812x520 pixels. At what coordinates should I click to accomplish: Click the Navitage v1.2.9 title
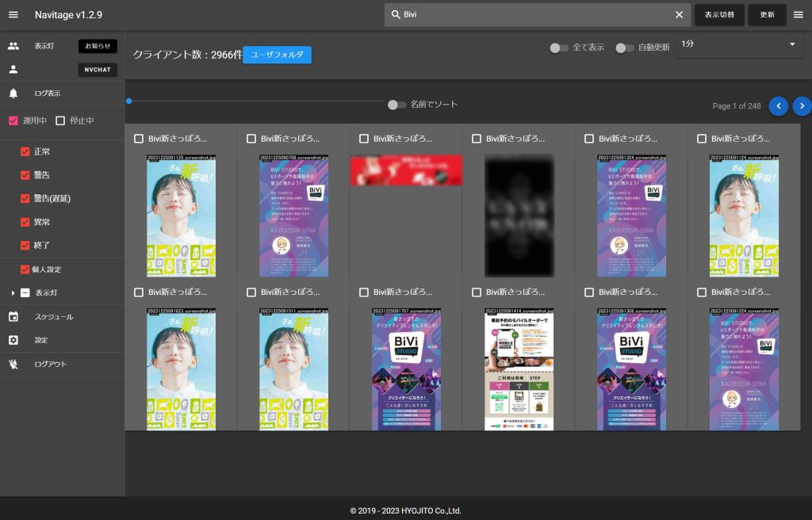click(x=68, y=14)
